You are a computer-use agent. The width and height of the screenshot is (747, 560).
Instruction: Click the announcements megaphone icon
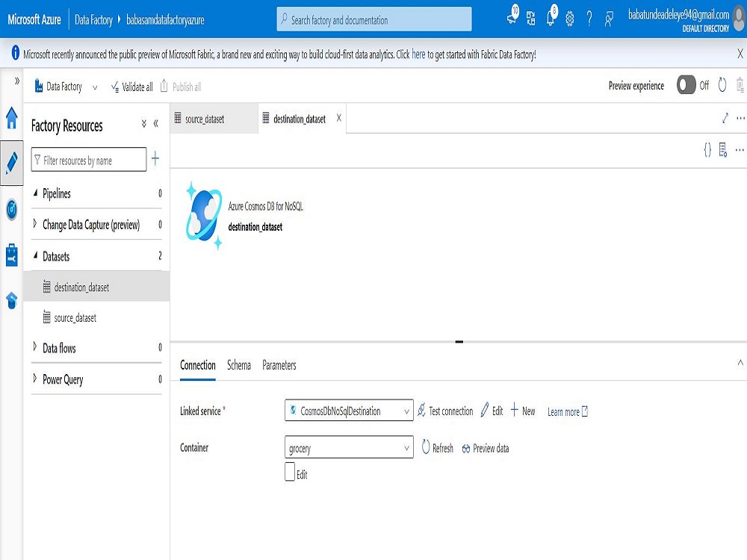tap(512, 16)
